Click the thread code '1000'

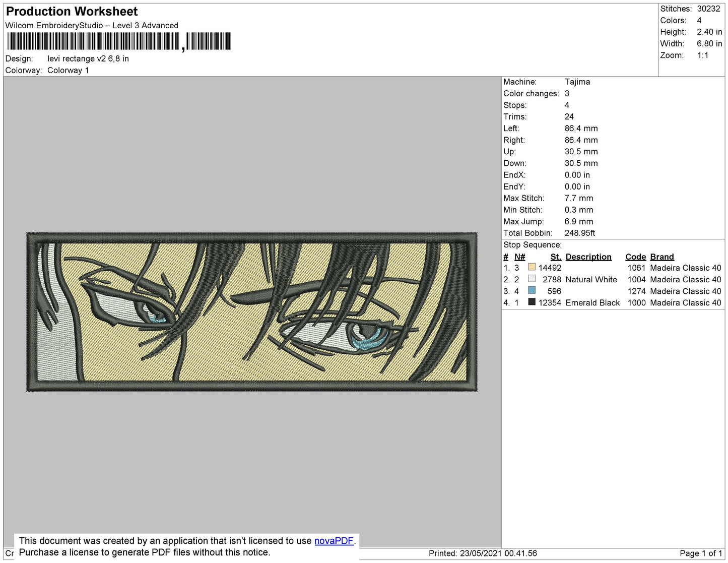[x=636, y=303]
